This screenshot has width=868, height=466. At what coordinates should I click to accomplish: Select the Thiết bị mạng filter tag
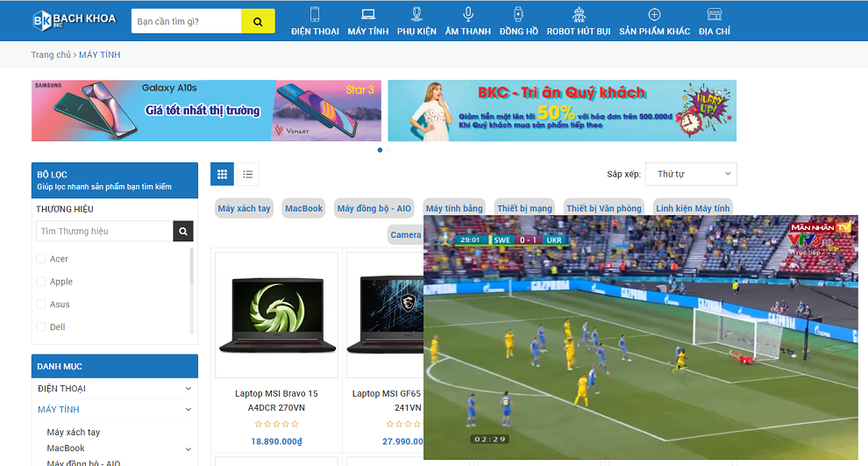pyautogui.click(x=524, y=208)
